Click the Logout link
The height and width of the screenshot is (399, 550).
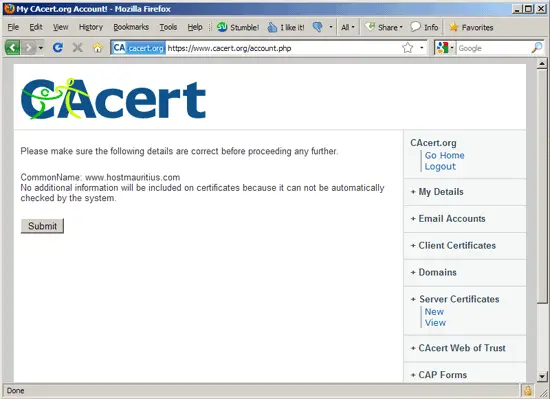440,167
